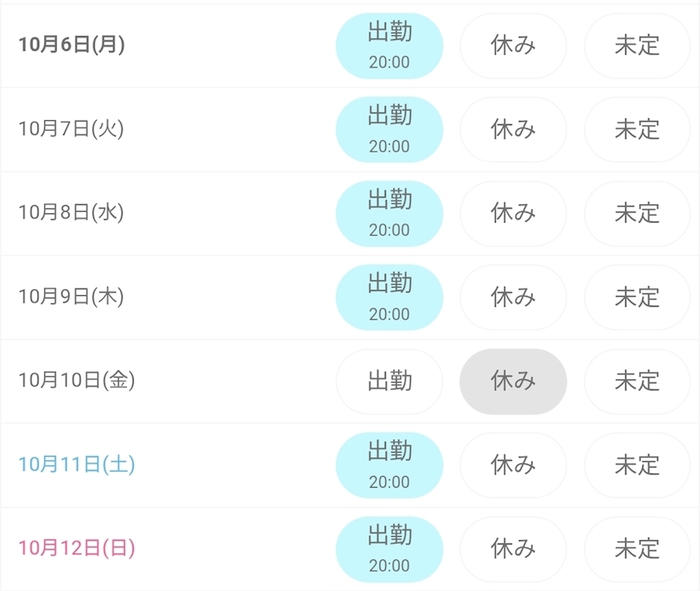Choose 未定 for 10月11日(土)
Image resolution: width=700 pixels, height=591 pixels.
pyautogui.click(x=637, y=465)
